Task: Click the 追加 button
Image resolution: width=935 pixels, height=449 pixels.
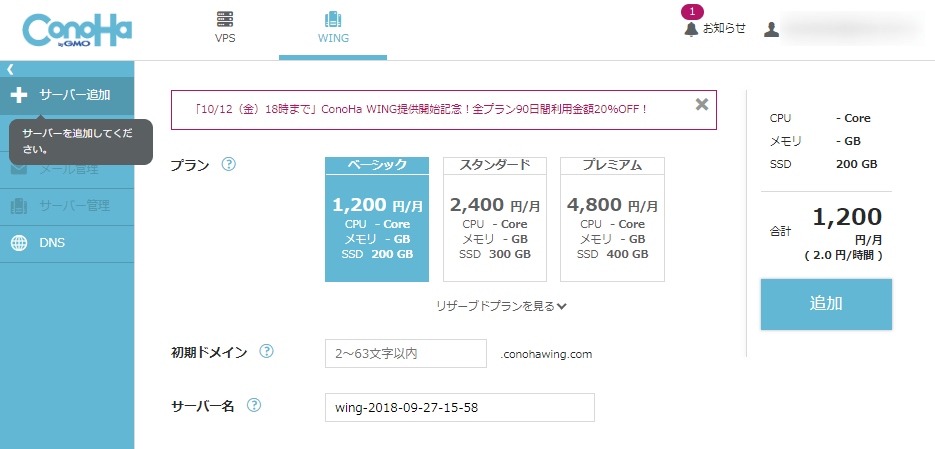Action: (826, 304)
